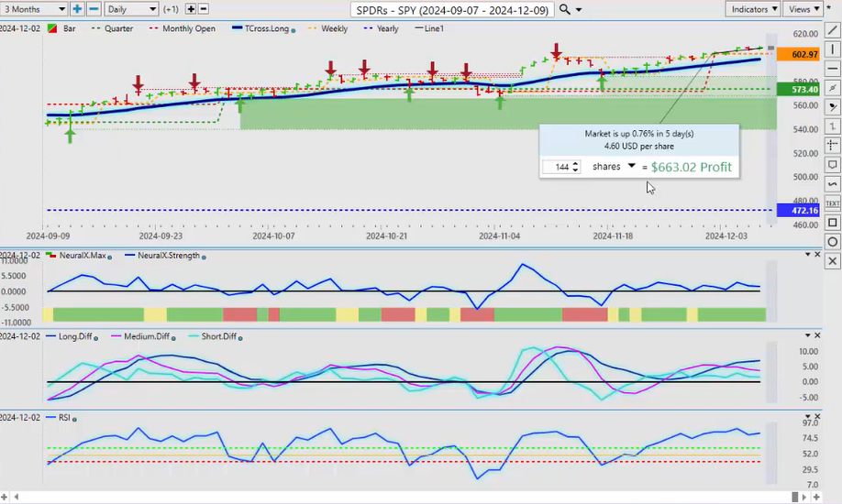Select the arrow marker drawing tool

832,107
